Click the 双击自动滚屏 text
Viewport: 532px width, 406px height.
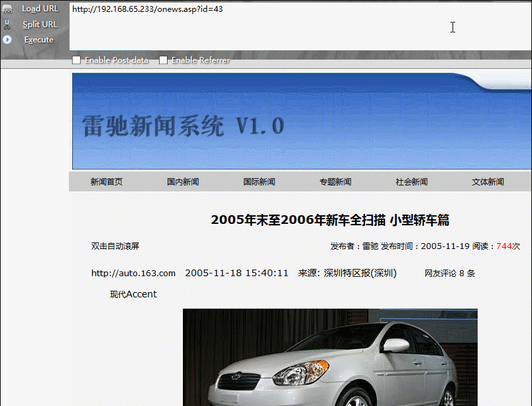(x=115, y=246)
